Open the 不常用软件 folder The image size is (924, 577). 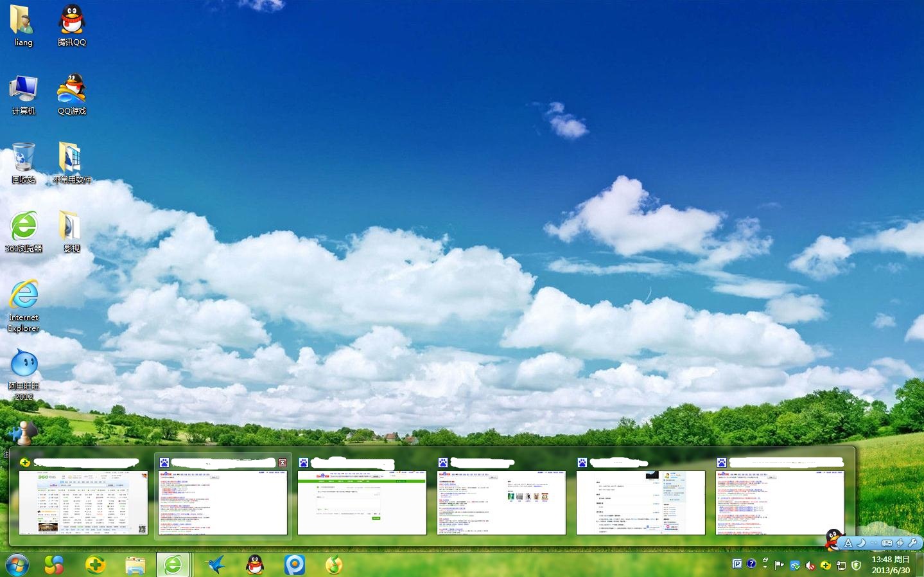(x=71, y=161)
